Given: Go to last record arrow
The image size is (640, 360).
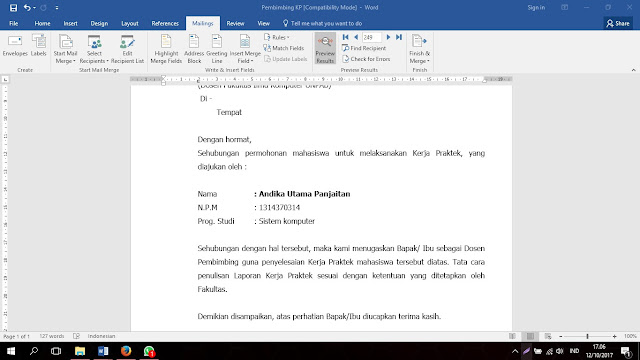Looking at the screenshot, I should pyautogui.click(x=399, y=37).
